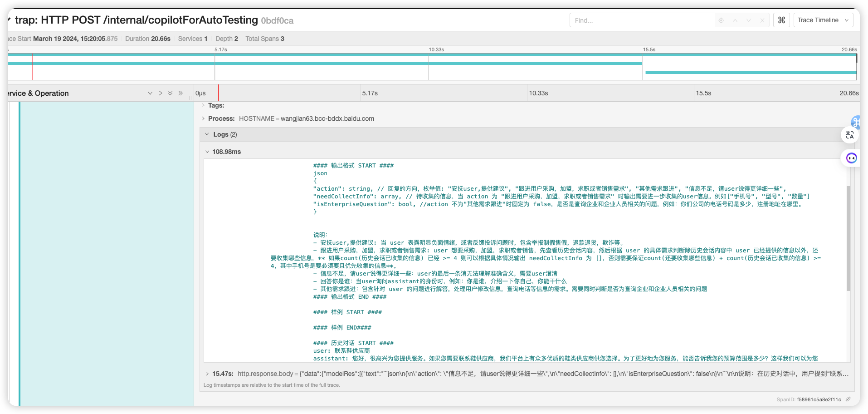868x414 pixels.
Task: Copy span deep link icon
Action: point(848,399)
